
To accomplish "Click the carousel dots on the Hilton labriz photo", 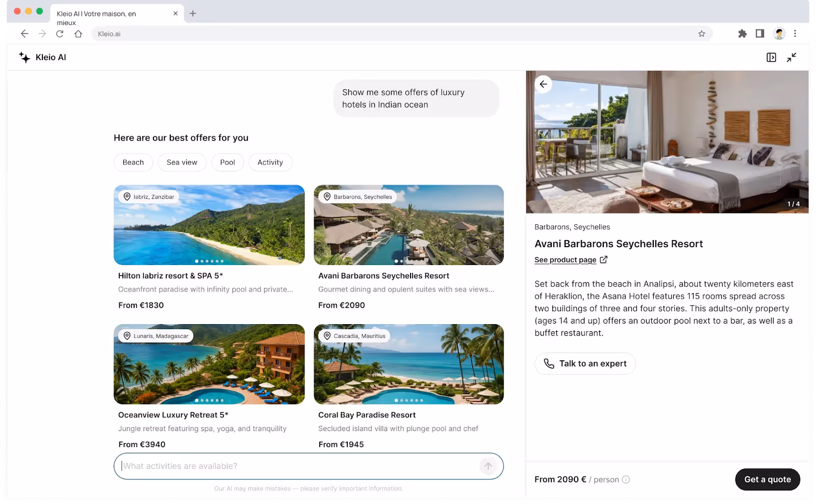I will (209, 261).
